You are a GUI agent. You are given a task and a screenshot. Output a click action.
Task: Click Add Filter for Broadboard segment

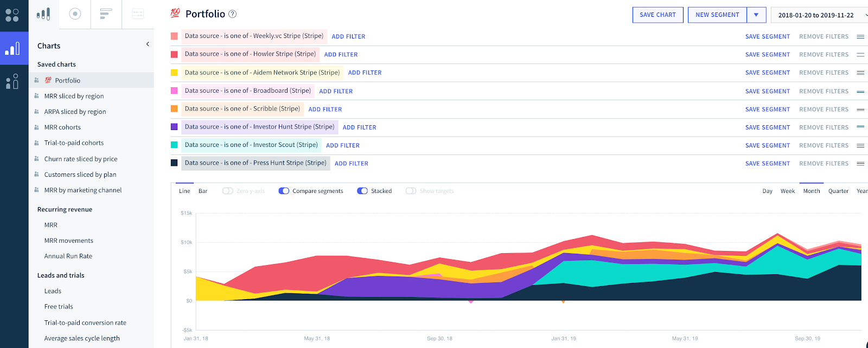tap(336, 91)
